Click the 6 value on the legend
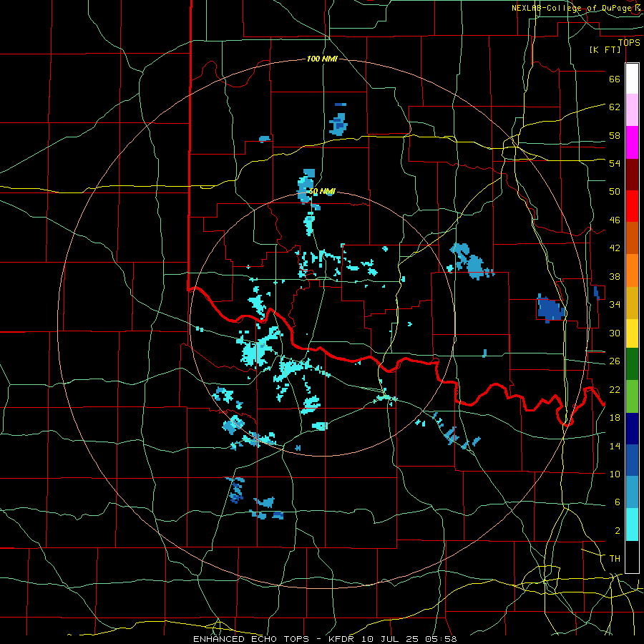 pyautogui.click(x=618, y=502)
